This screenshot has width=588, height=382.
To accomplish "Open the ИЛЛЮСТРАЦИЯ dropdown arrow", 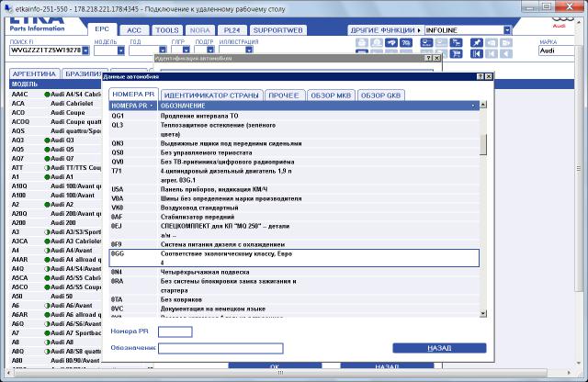I will 249,51.
